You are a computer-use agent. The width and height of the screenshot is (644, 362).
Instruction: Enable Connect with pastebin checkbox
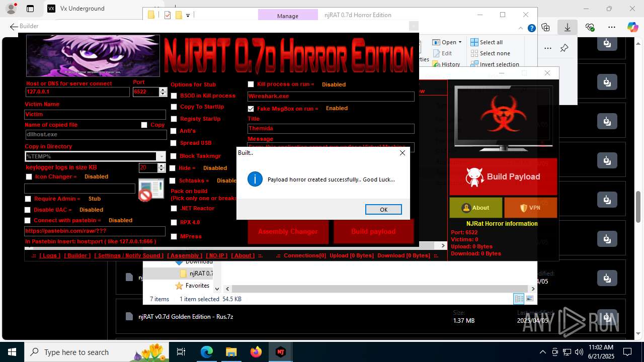28,221
